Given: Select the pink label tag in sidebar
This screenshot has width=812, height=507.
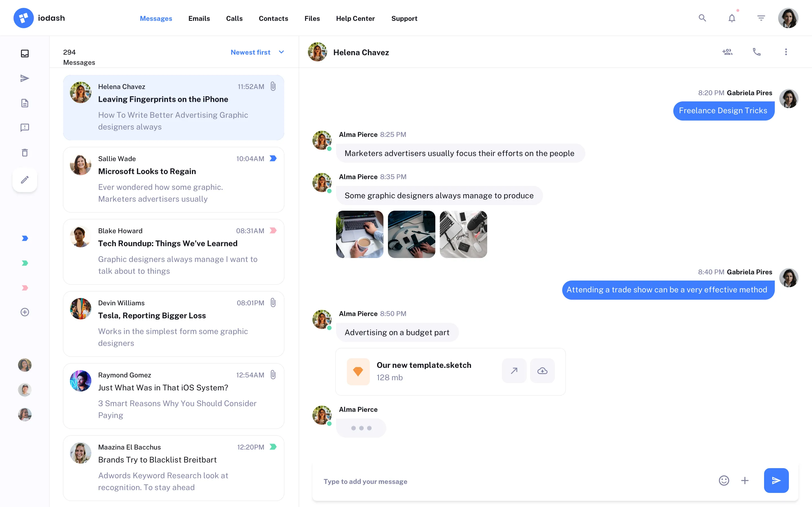Looking at the screenshot, I should click(25, 287).
